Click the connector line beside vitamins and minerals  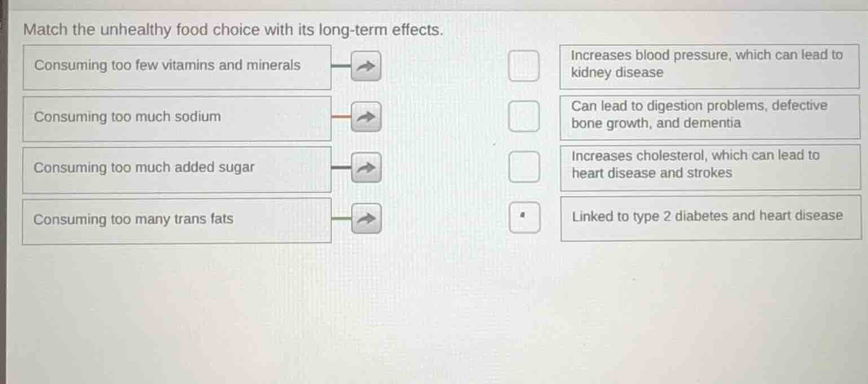click(341, 66)
